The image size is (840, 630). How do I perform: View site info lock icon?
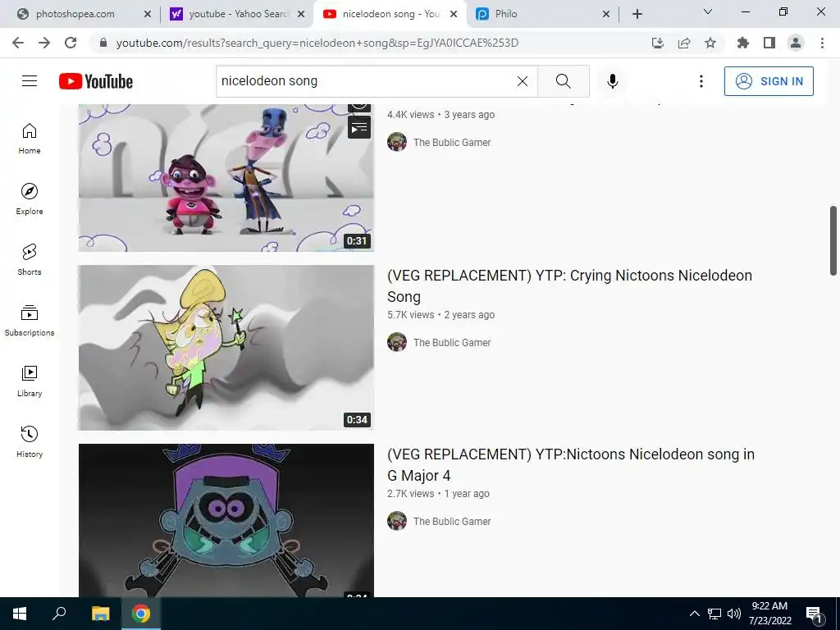point(103,43)
